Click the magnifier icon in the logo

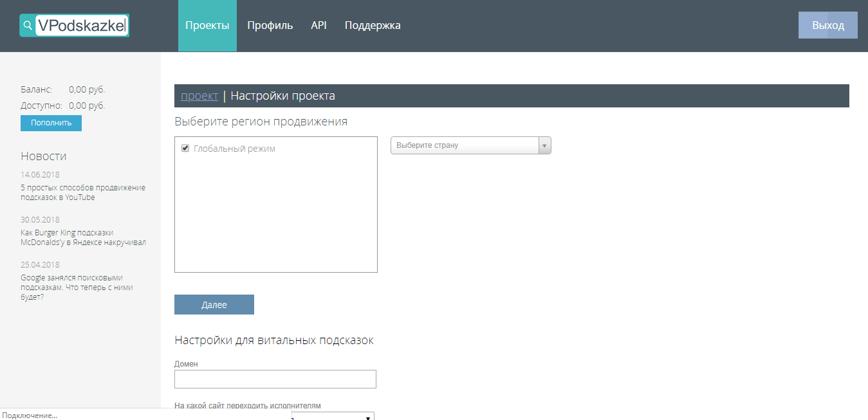[27, 26]
